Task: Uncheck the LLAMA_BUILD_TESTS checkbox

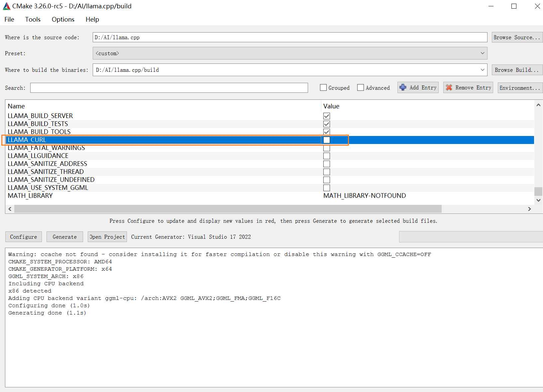Action: tap(327, 124)
